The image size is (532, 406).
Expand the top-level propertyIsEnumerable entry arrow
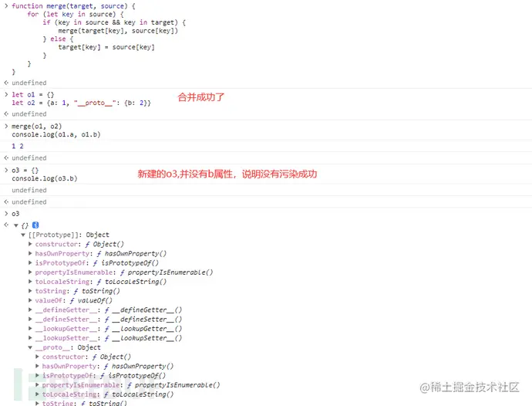click(30, 272)
